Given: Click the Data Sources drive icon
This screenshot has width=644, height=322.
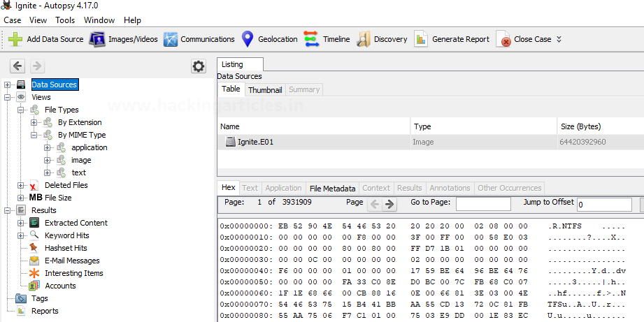Looking at the screenshot, I should (21, 85).
